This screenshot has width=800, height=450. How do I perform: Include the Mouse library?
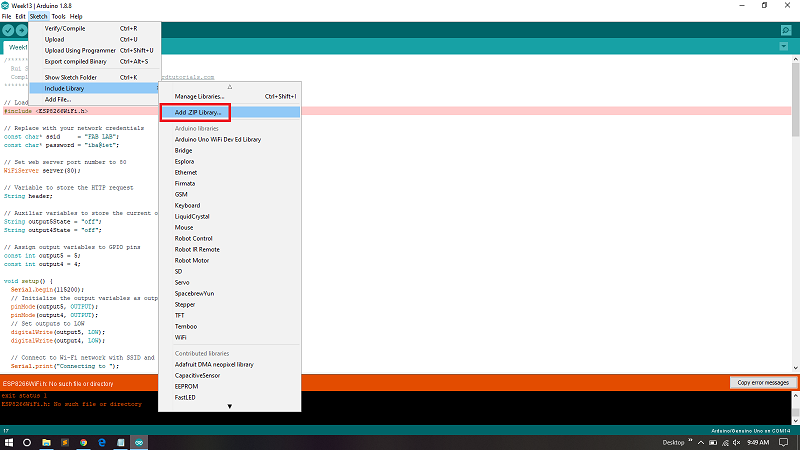(230, 228)
